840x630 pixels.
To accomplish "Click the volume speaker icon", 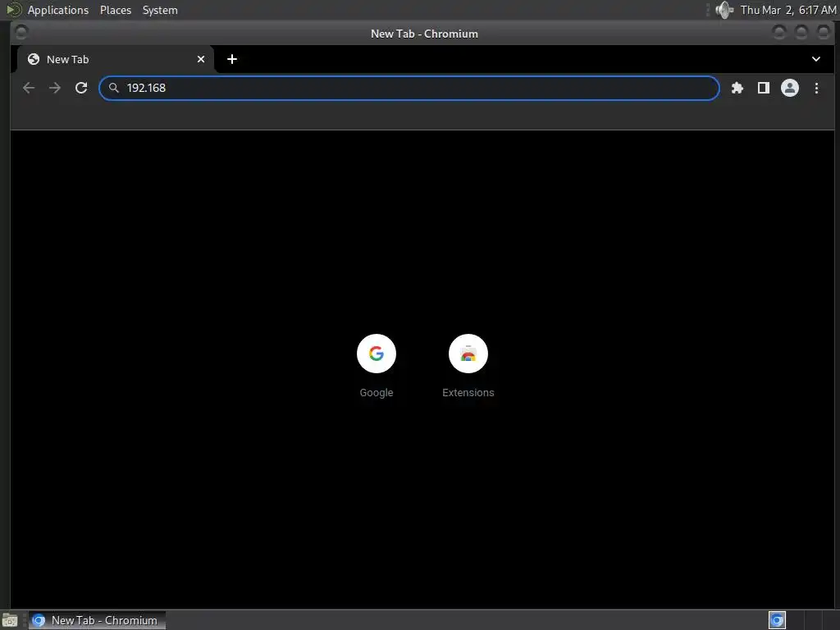I will point(724,10).
